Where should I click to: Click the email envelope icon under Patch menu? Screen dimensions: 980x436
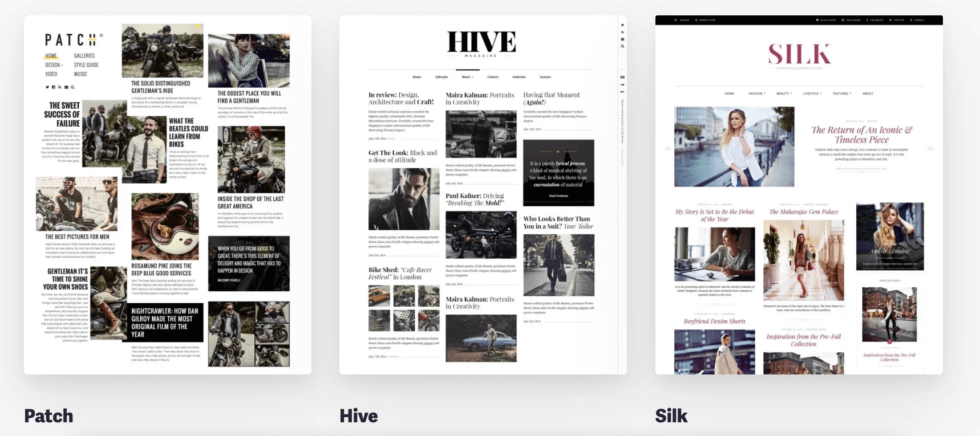point(66,87)
